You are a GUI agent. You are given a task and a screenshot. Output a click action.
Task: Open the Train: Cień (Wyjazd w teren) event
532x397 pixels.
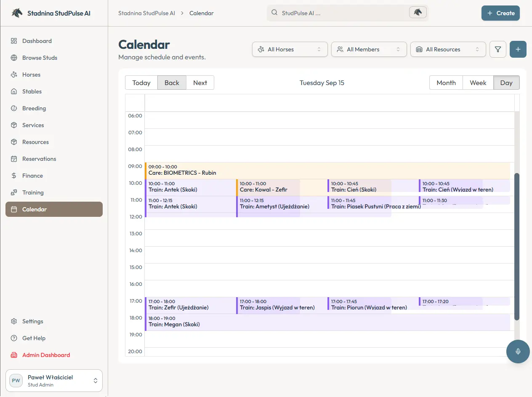click(x=464, y=186)
